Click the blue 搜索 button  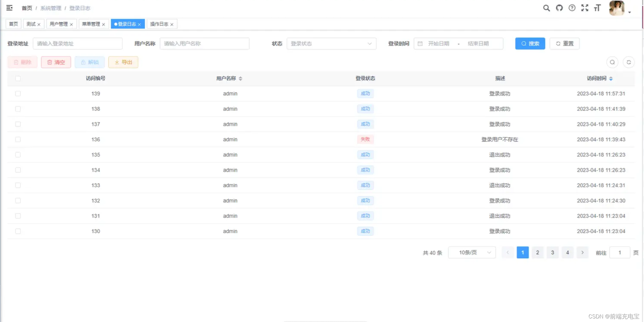(x=530, y=44)
